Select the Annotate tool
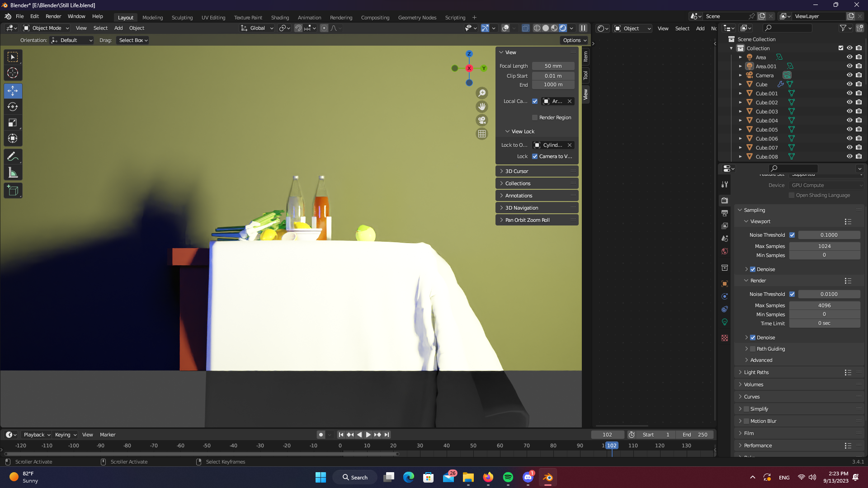The image size is (868, 488). [13, 156]
